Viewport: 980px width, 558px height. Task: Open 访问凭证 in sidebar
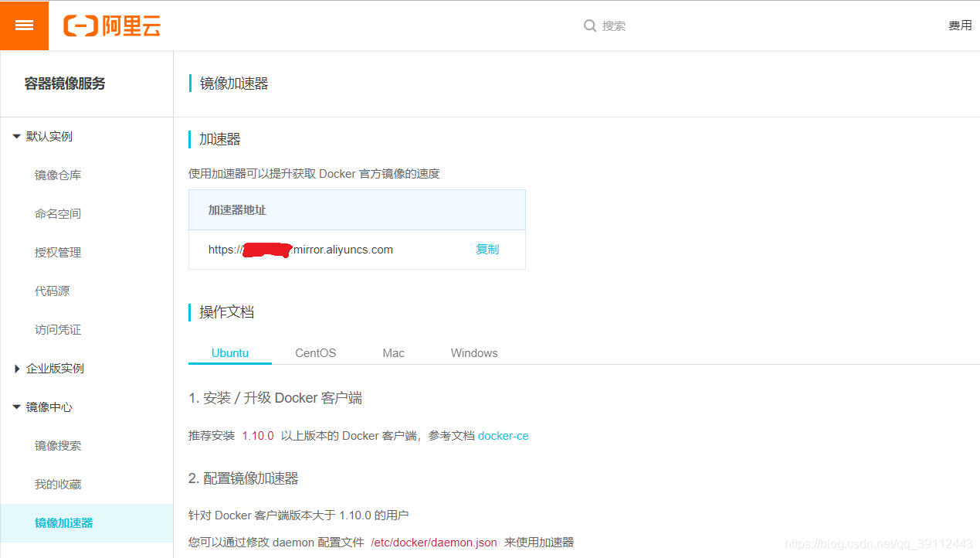(x=58, y=330)
